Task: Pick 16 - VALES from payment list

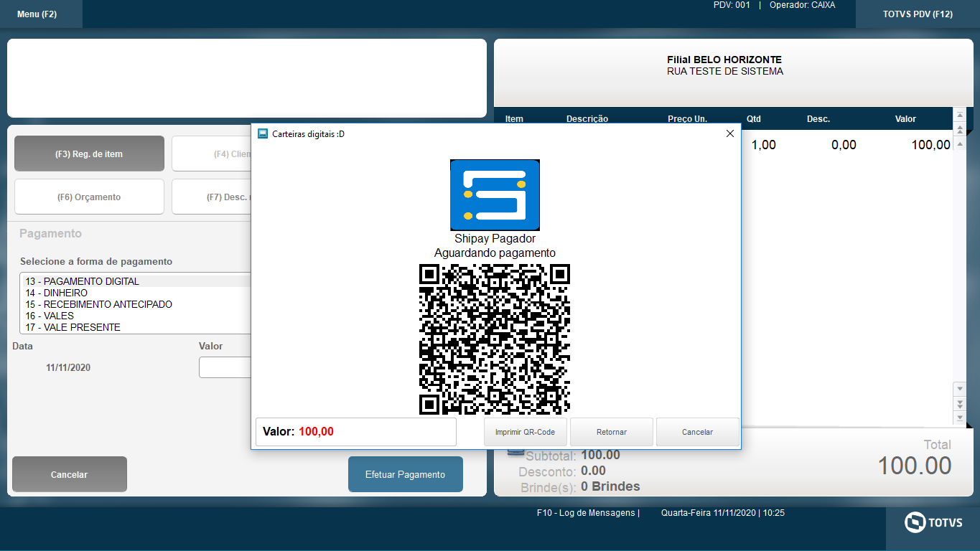Action: pyautogui.click(x=136, y=316)
